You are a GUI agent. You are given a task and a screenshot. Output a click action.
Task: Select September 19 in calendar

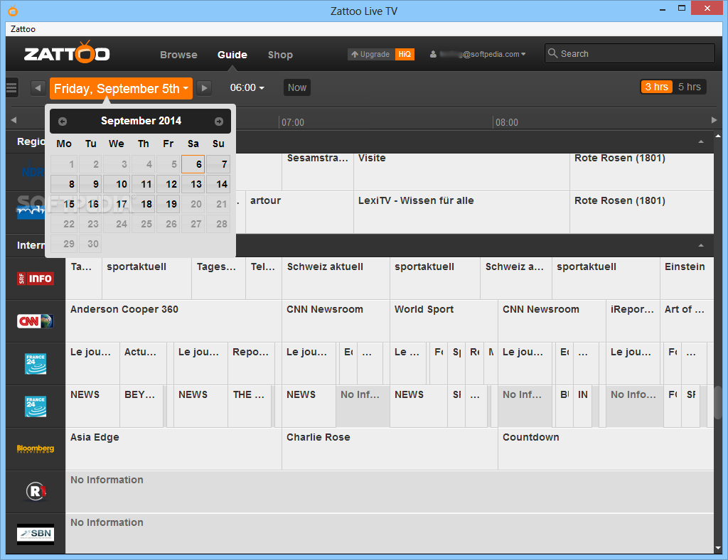168,204
